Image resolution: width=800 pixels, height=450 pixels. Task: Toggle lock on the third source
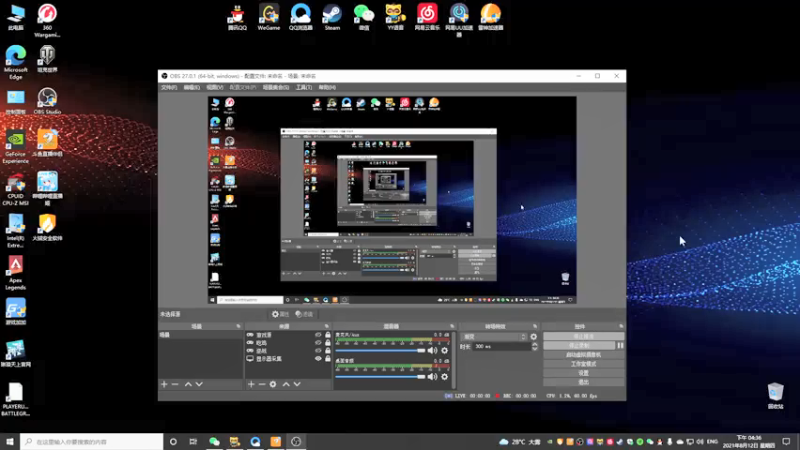[328, 351]
